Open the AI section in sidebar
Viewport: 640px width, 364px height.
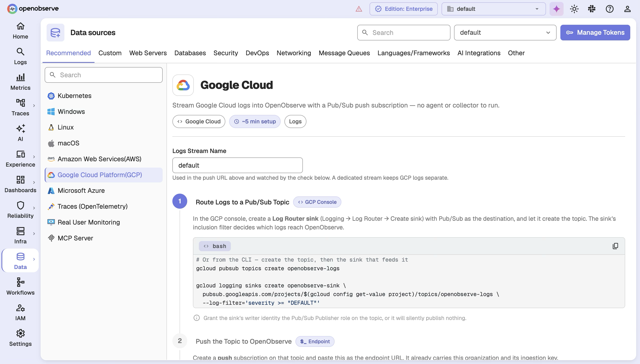coord(20,133)
